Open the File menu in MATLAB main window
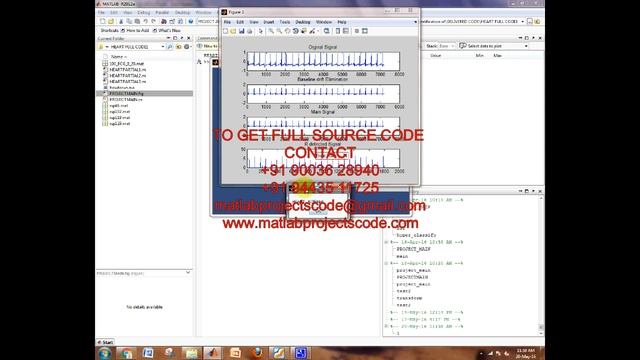The height and width of the screenshot is (360, 640). click(101, 13)
